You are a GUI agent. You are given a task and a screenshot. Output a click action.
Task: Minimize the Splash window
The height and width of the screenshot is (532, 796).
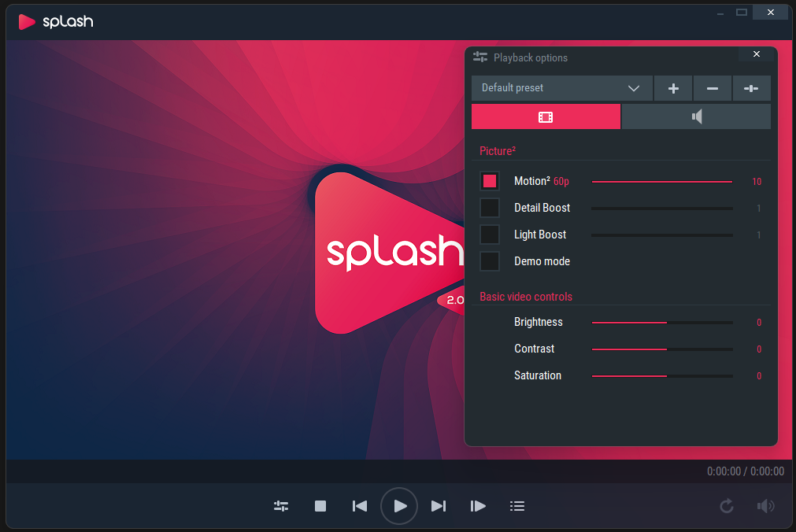tap(720, 13)
